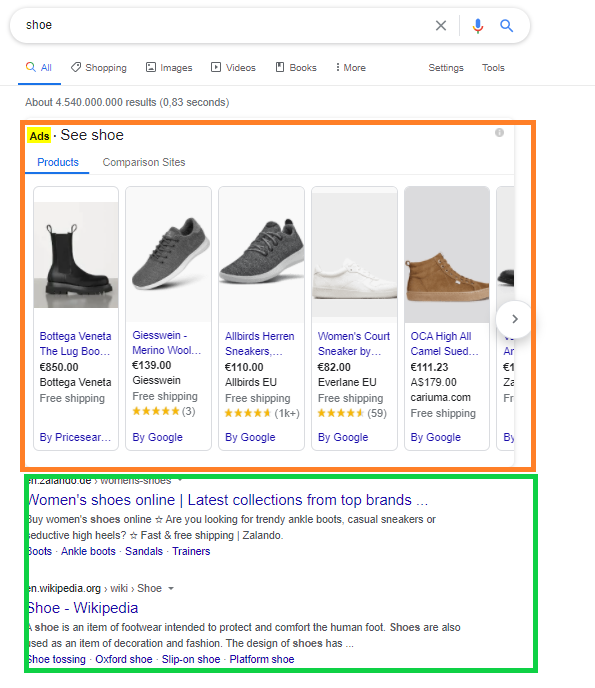
Task: Click the €82.00 price text
Action: [x=334, y=367]
